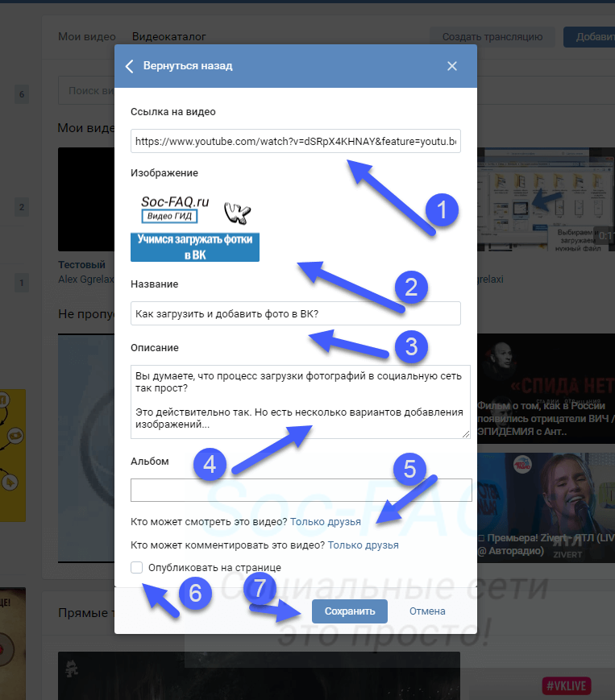Switch to the Мои видео tab

click(x=87, y=36)
